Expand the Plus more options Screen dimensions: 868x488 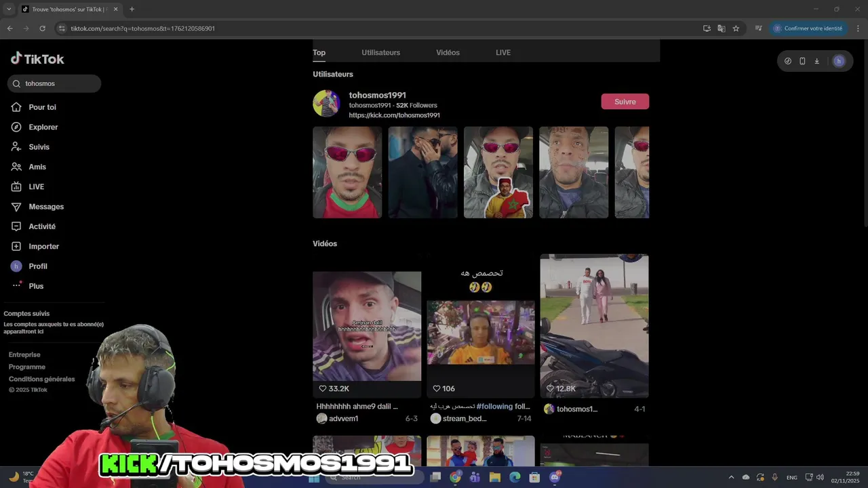tap(35, 286)
